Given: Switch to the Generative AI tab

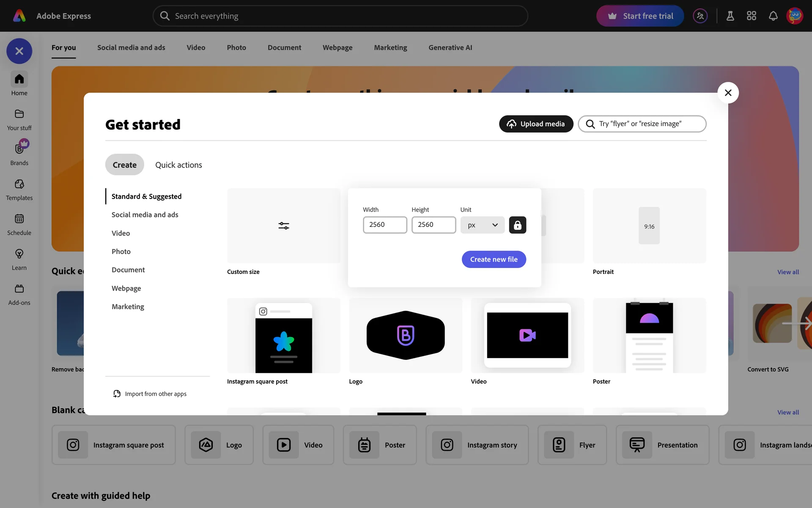Looking at the screenshot, I should point(450,47).
